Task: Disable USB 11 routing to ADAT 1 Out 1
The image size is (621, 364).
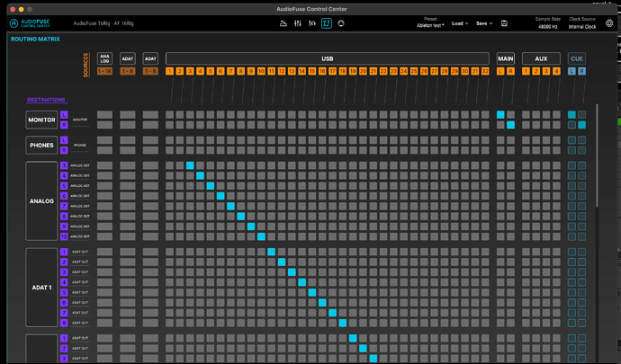Action: pyautogui.click(x=271, y=252)
